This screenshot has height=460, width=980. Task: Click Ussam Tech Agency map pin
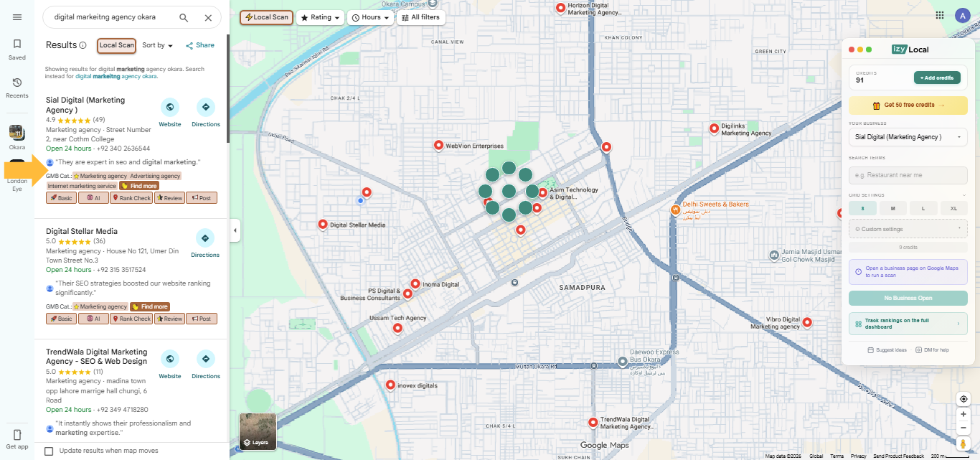coord(397,328)
